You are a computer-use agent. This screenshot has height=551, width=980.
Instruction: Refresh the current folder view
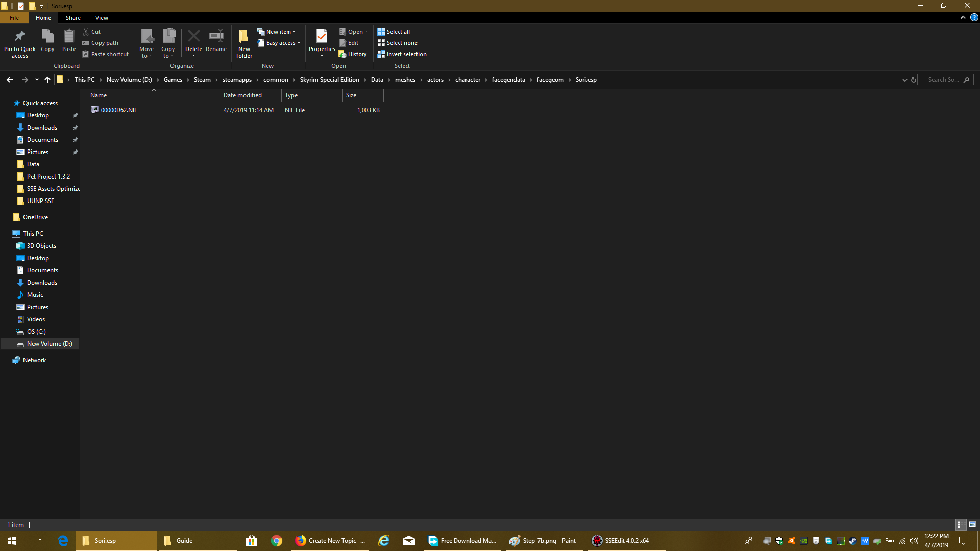(914, 80)
